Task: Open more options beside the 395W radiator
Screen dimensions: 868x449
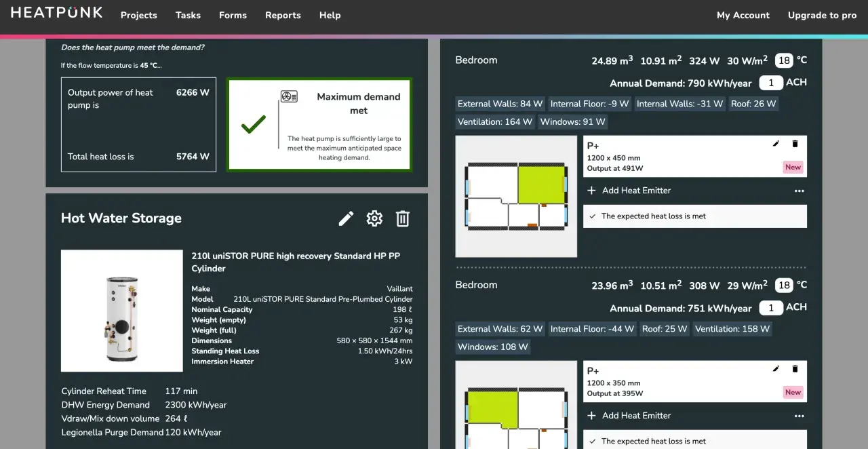Action: (799, 416)
